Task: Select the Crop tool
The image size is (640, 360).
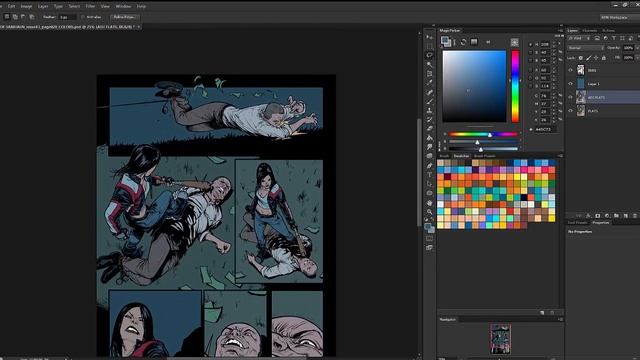Action: 429,73
